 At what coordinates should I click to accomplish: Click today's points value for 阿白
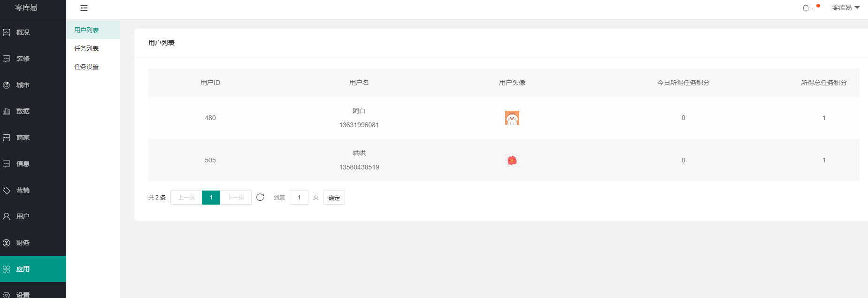[x=684, y=118]
